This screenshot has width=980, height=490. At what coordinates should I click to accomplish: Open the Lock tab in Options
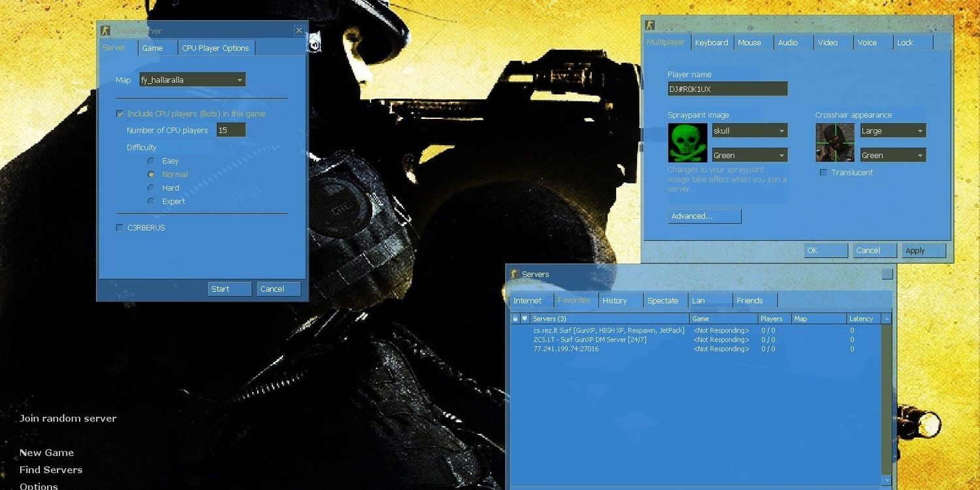[913, 42]
